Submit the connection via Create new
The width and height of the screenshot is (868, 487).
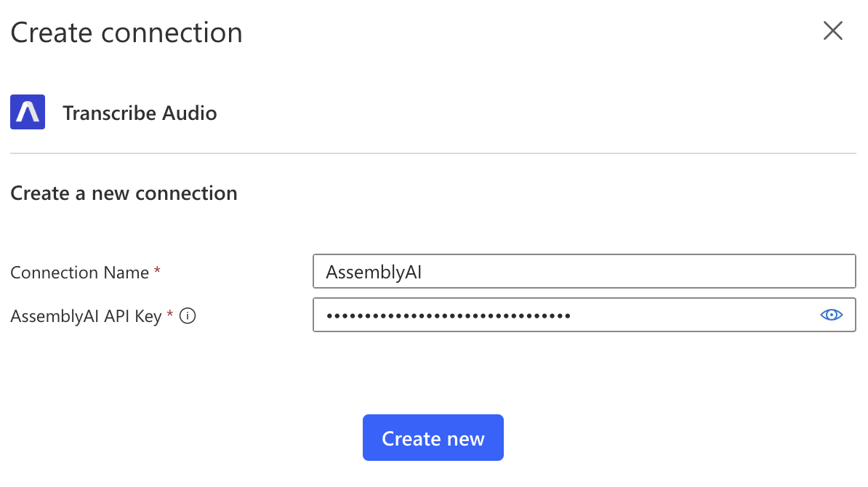[433, 438]
